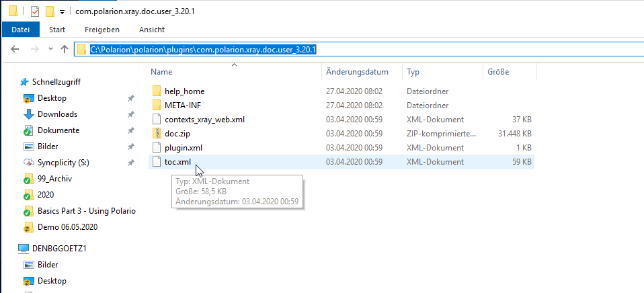Open the Datei menu tab
644x293 pixels.
(x=20, y=30)
